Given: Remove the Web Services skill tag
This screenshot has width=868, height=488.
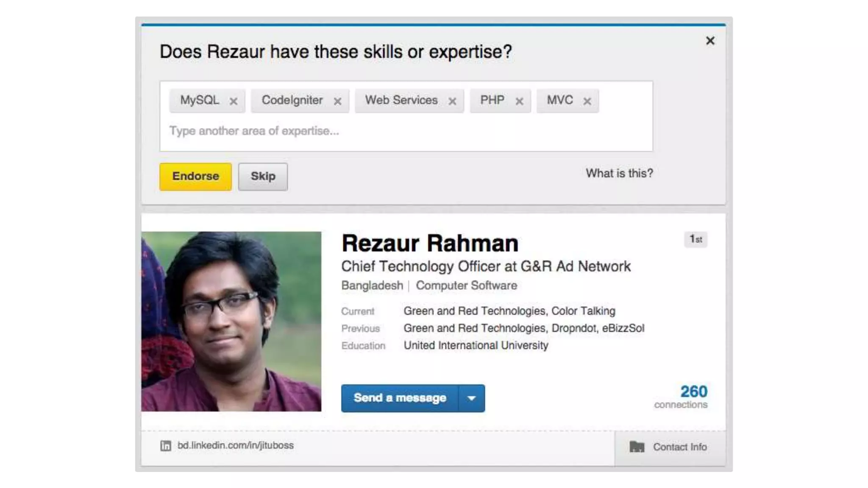Looking at the screenshot, I should [452, 101].
